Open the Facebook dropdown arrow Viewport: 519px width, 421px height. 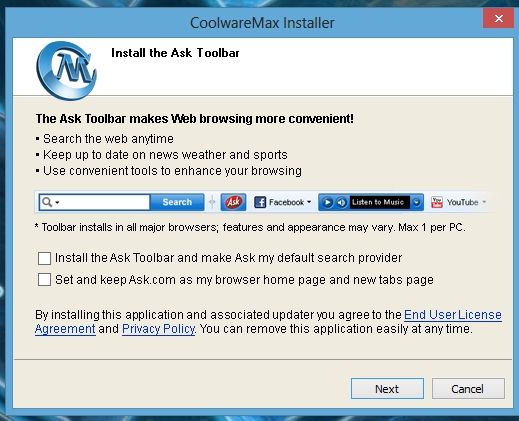tap(309, 202)
